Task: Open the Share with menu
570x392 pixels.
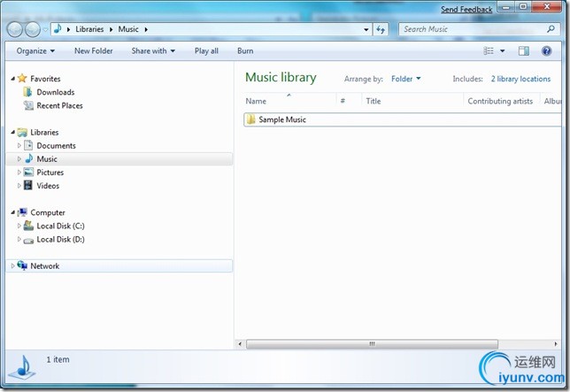Action: click(x=153, y=50)
